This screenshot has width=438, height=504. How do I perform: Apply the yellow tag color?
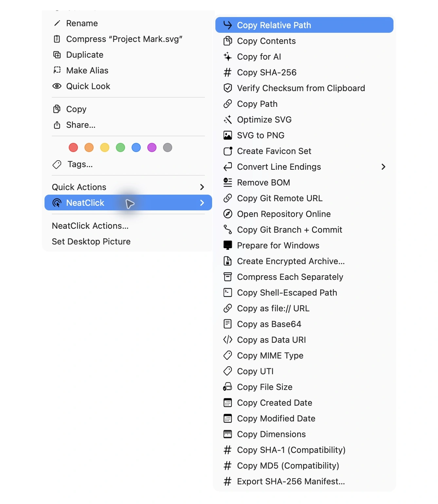click(105, 147)
